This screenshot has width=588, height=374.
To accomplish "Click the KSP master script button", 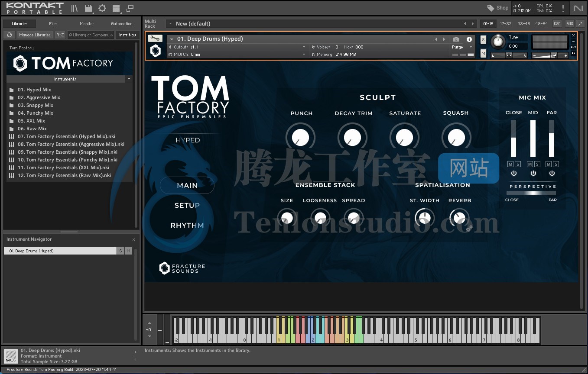I will pyautogui.click(x=557, y=23).
